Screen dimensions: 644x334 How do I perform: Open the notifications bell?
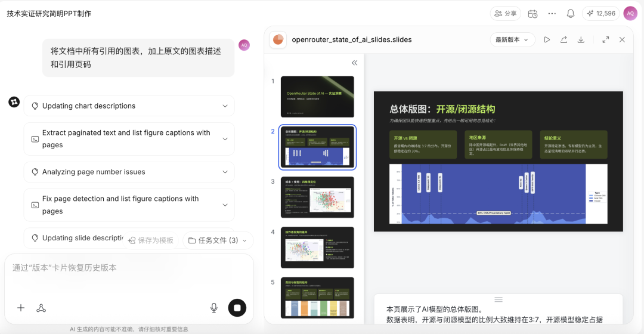pyautogui.click(x=571, y=14)
